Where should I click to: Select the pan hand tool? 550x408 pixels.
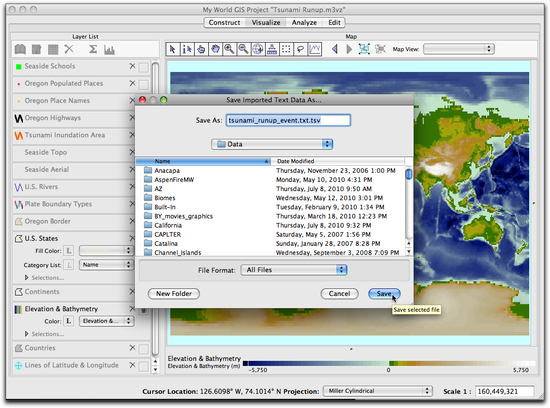tap(215, 49)
